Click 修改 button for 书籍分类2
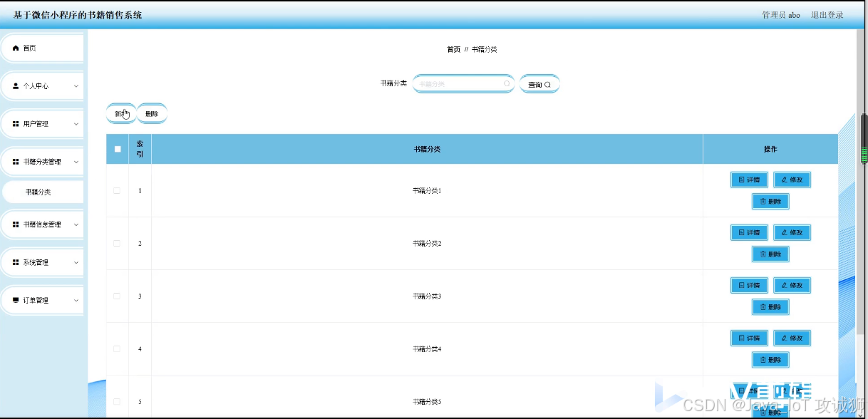The width and height of the screenshot is (868, 419). point(792,232)
